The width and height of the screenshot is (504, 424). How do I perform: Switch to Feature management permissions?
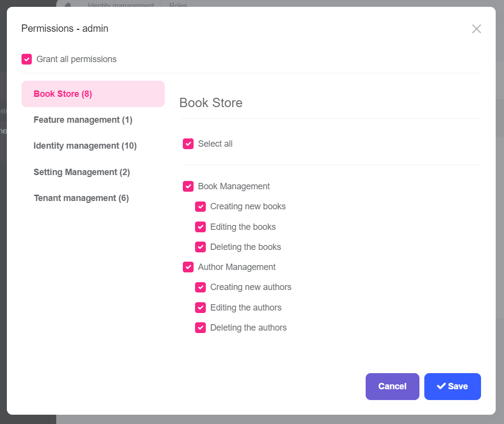[83, 119]
